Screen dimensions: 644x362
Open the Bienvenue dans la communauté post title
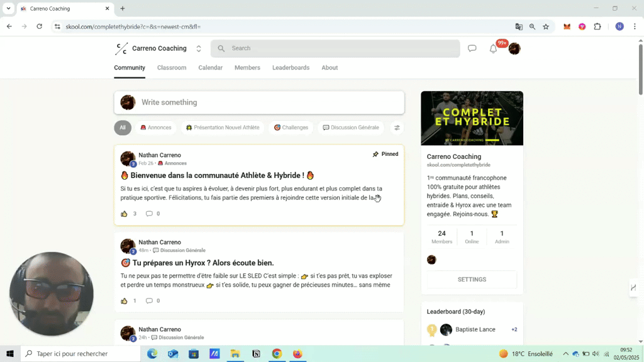[x=217, y=175]
